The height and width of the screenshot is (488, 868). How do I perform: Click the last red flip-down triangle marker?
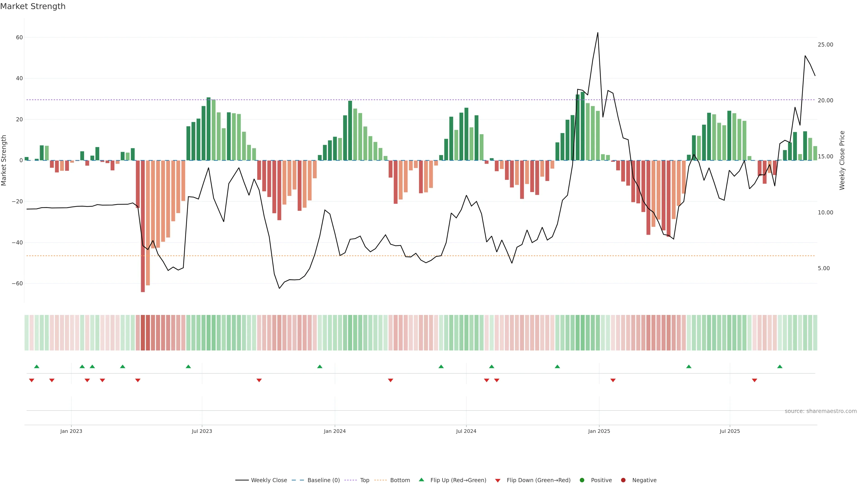755,380
